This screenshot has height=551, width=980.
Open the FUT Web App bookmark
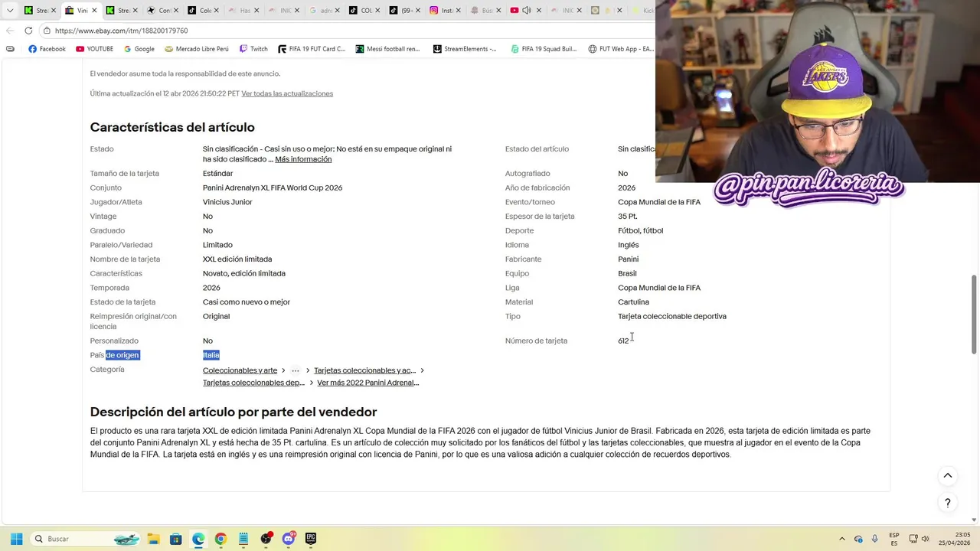pos(621,49)
